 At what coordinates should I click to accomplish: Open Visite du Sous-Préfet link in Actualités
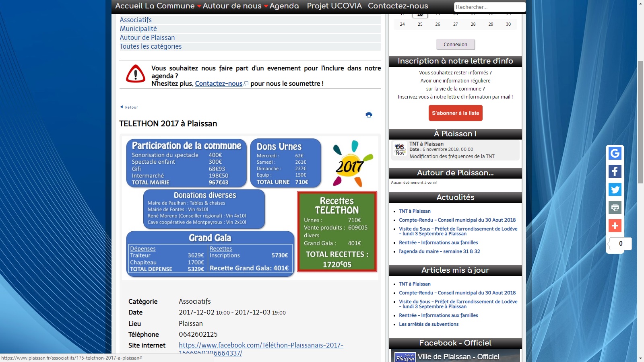[x=458, y=231]
